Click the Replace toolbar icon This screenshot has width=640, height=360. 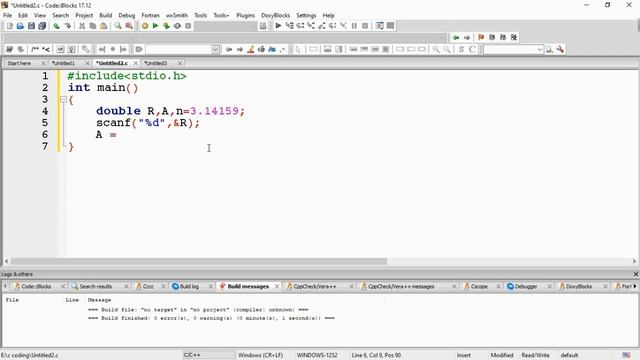coord(129,26)
